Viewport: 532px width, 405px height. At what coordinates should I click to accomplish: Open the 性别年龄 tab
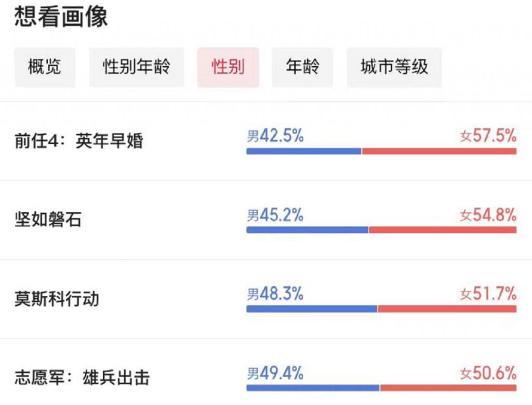[x=136, y=67]
